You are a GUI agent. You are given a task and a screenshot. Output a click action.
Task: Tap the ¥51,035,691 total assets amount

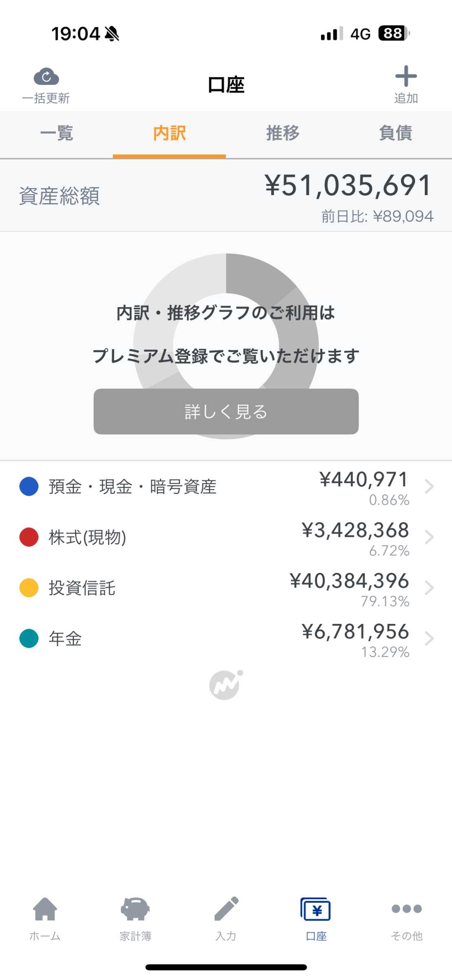click(x=348, y=186)
